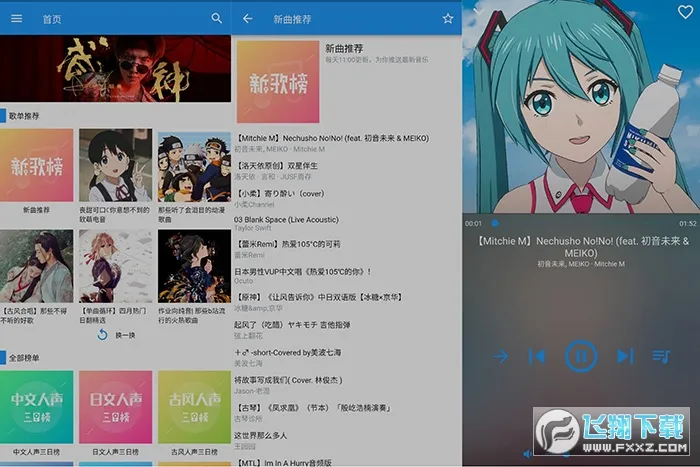Click the song progress bar

coord(580,223)
